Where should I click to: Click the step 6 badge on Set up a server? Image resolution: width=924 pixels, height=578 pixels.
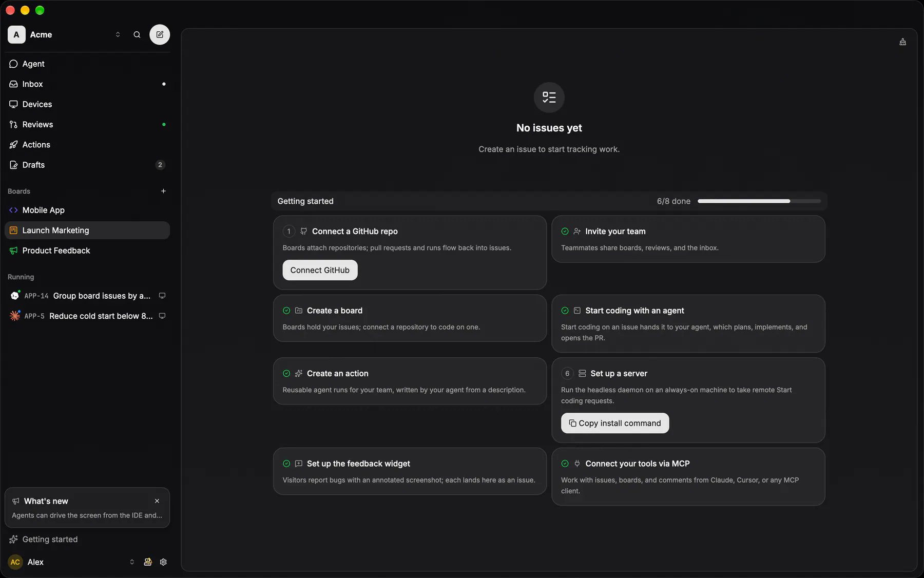[567, 374]
